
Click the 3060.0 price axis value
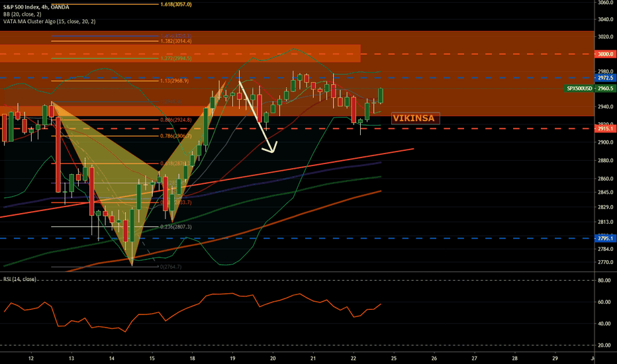(606, 3)
